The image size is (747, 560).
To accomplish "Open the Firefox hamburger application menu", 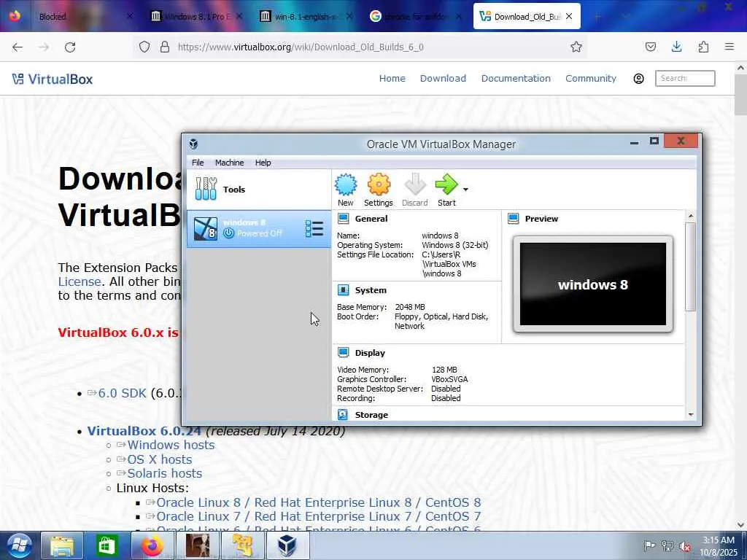I will pyautogui.click(x=729, y=47).
